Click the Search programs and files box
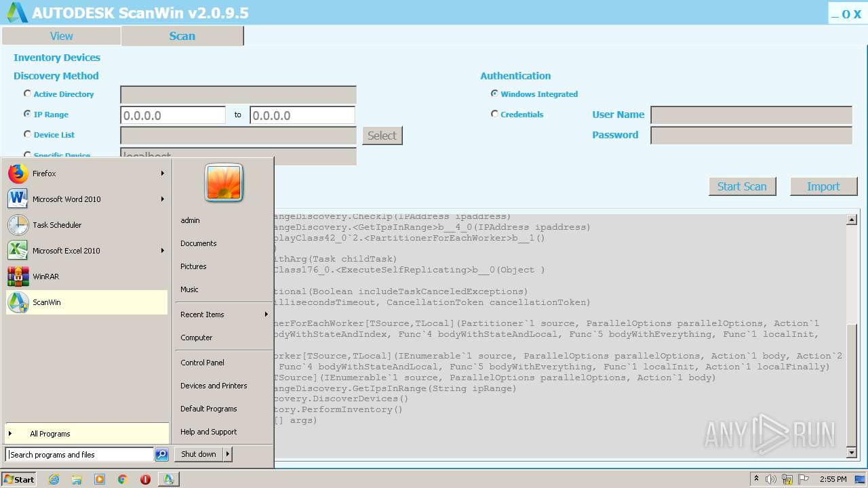 click(79, 455)
